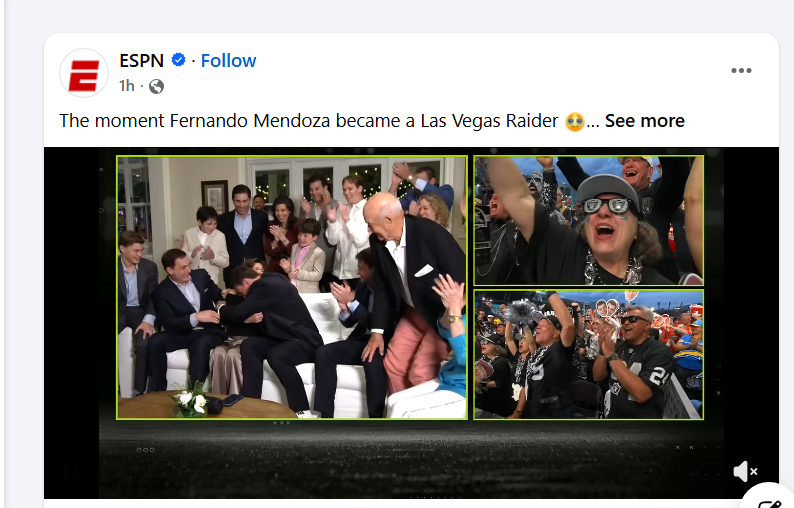Viewport: 794px width, 508px height.
Task: Click the flowers on the coffee table
Action: point(190,400)
